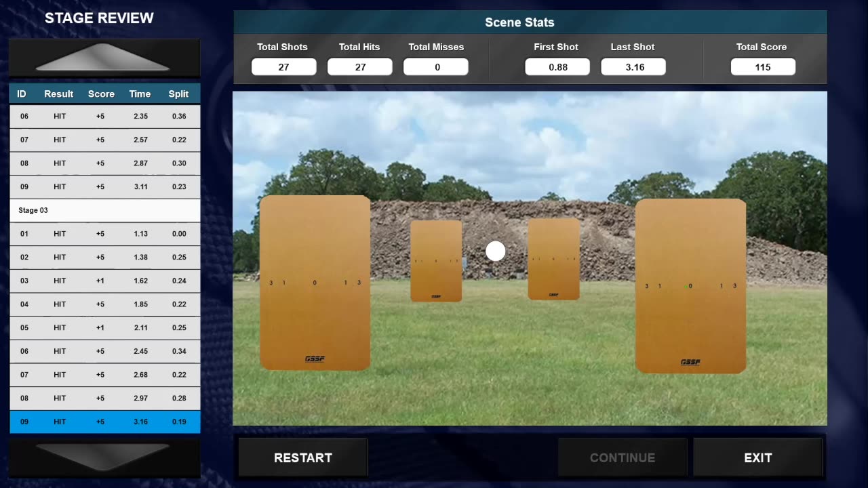Select Stage 03 shot 04 at time 1.85
The width and height of the screenshot is (868, 488).
pyautogui.click(x=105, y=304)
